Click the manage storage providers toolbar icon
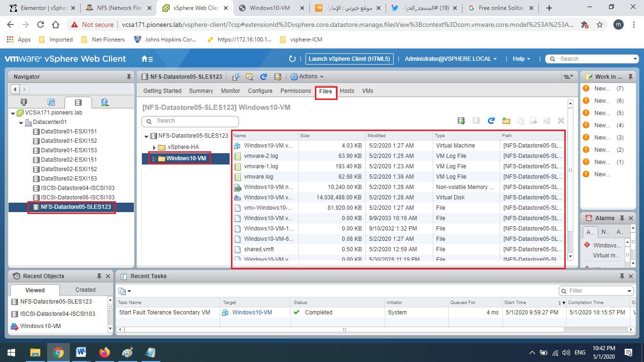The height and width of the screenshot is (362, 644). (x=278, y=76)
